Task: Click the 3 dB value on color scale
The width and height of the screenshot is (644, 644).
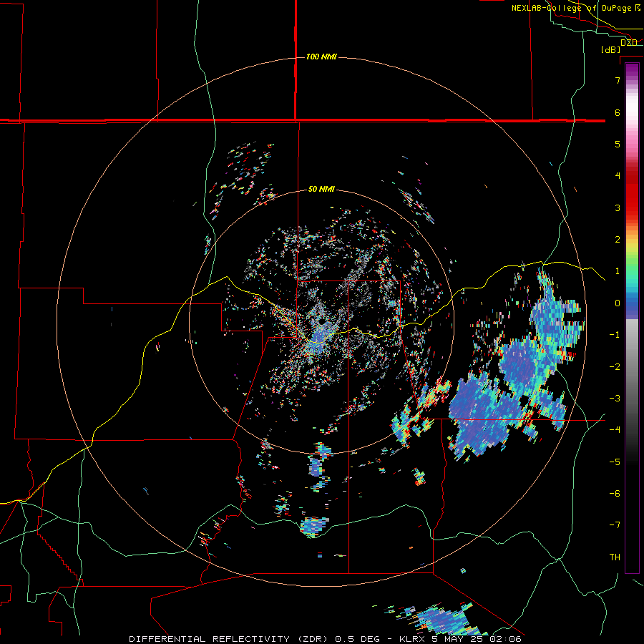Action: [x=618, y=208]
